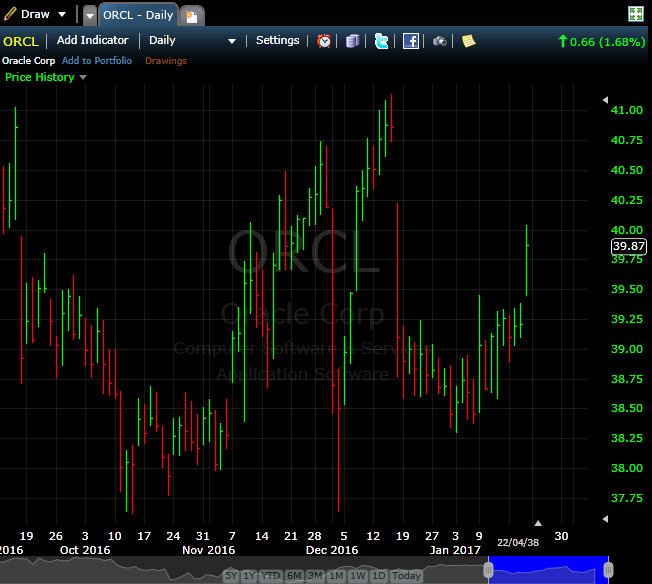Select the 1M range button
Image resolution: width=652 pixels, height=584 pixels.
(336, 576)
